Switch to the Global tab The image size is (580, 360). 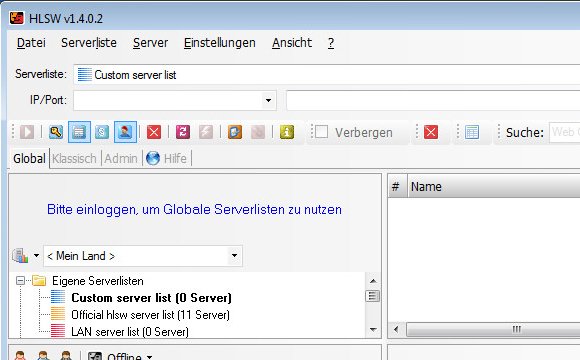[29, 159]
